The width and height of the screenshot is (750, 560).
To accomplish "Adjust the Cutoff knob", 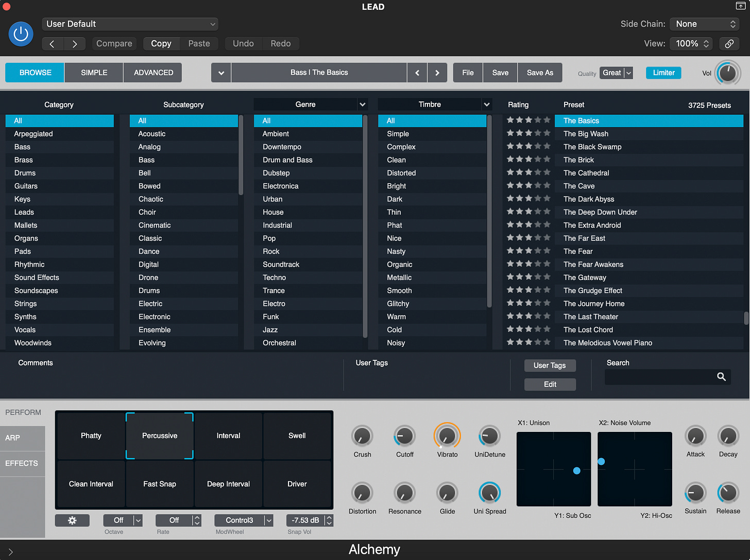I will point(405,436).
